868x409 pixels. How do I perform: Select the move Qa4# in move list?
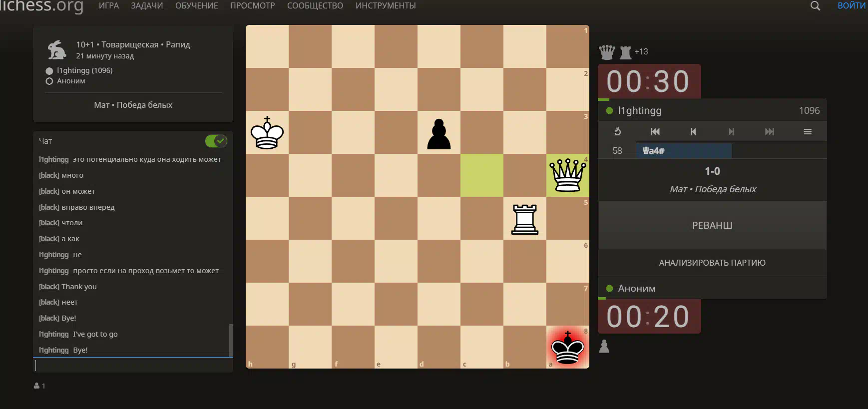click(654, 151)
